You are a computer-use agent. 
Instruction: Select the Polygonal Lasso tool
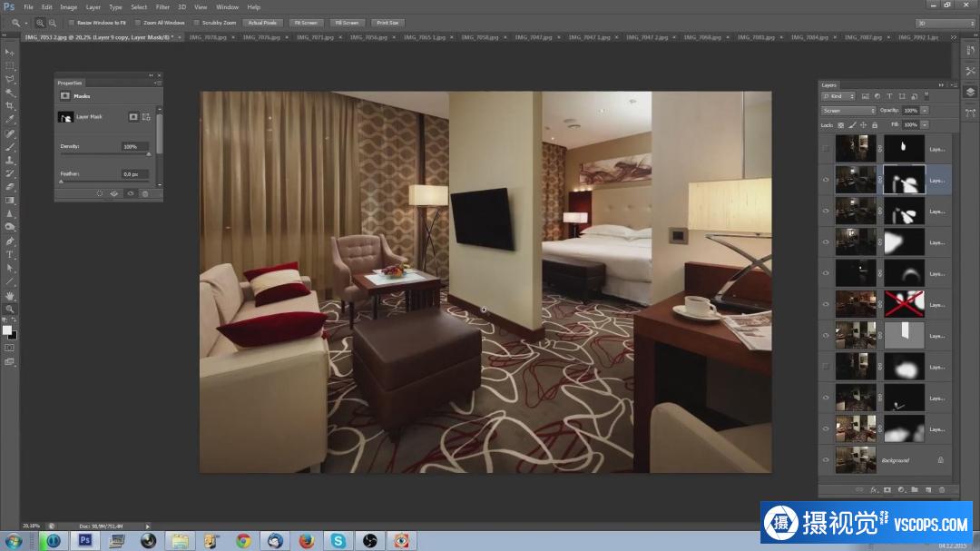[x=9, y=80]
